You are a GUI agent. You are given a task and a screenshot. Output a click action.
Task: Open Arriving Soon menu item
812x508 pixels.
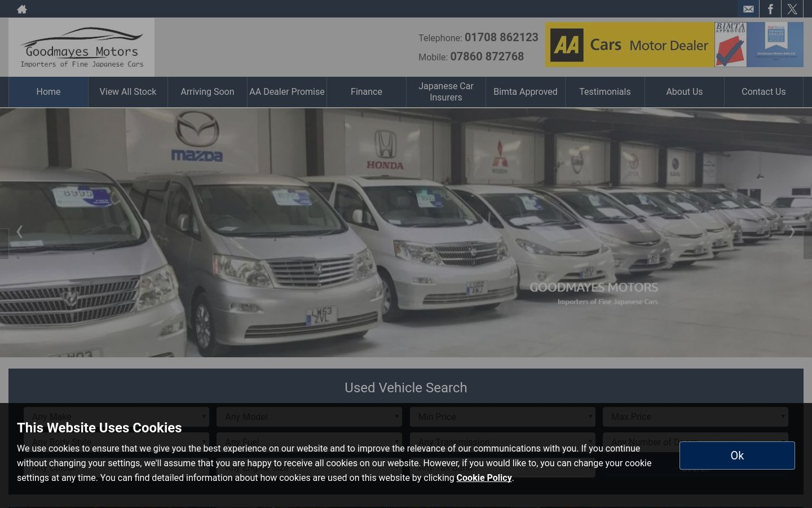[x=208, y=92]
